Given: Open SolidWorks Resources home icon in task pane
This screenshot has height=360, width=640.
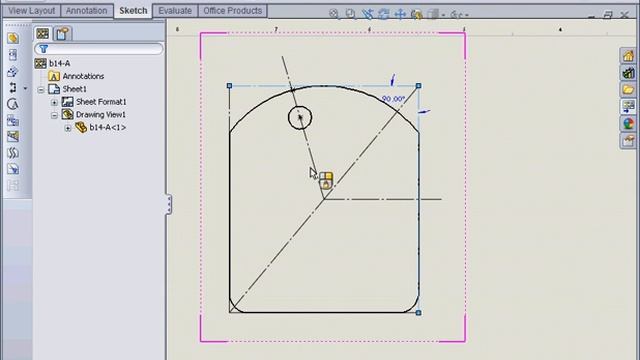Looking at the screenshot, I should 628,56.
